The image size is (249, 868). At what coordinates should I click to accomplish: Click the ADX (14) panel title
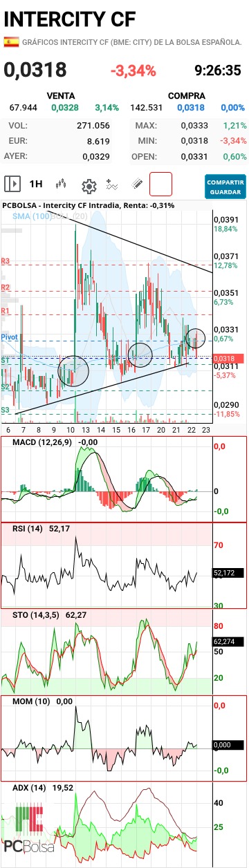pyautogui.click(x=29, y=788)
